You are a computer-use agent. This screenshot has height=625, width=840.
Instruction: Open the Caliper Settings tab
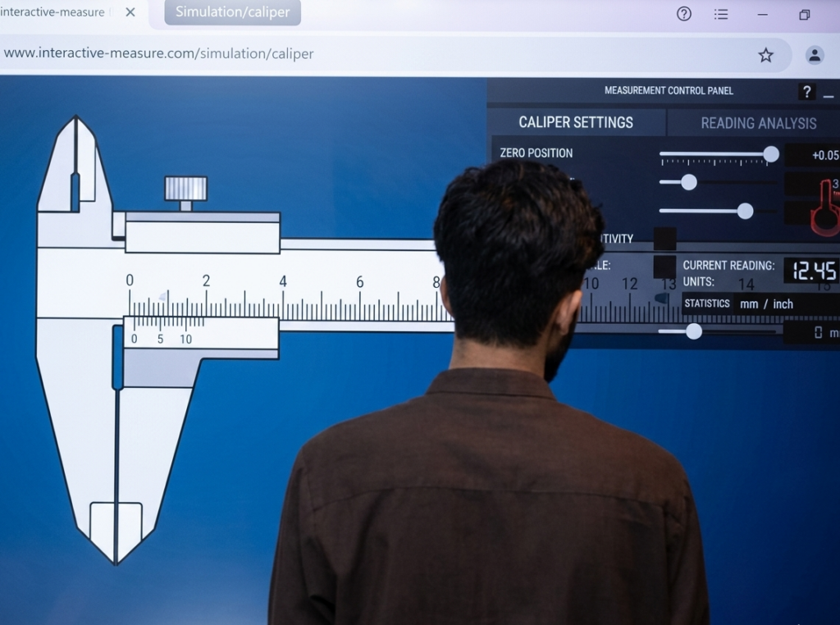click(x=576, y=122)
